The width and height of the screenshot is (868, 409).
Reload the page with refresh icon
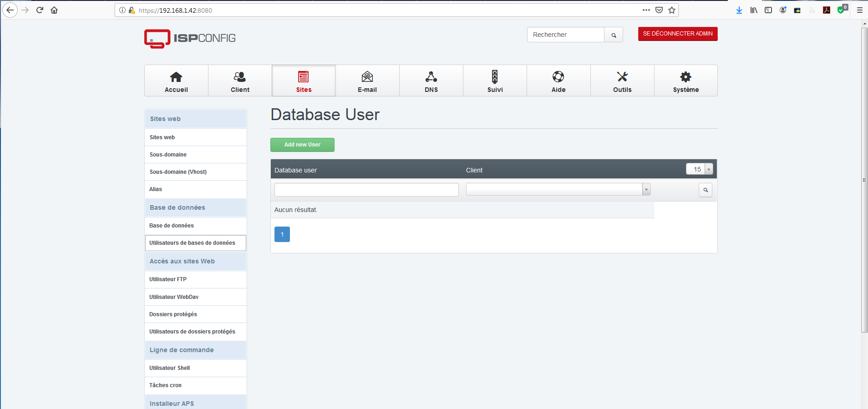pos(40,10)
